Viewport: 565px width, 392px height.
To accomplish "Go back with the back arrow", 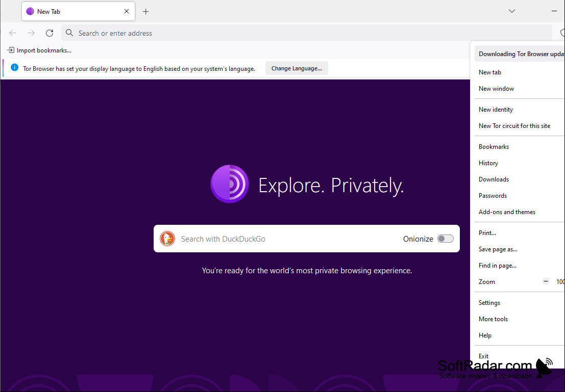I will click(x=13, y=33).
